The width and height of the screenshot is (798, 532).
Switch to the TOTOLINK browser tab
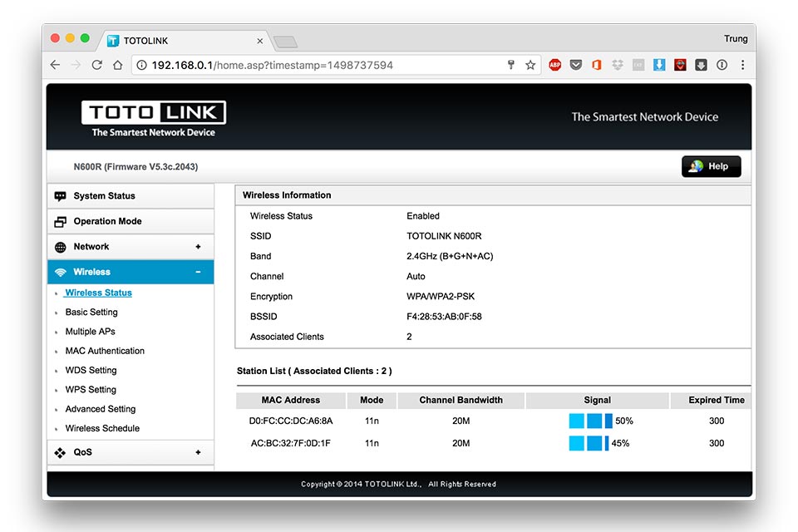pos(185,41)
